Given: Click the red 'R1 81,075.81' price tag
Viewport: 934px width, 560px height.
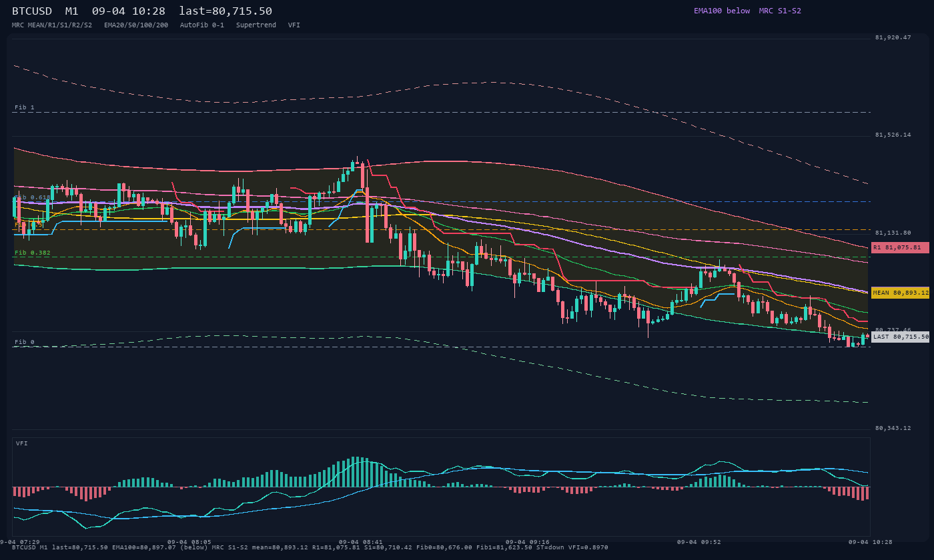Looking at the screenshot, I should pos(900,247).
